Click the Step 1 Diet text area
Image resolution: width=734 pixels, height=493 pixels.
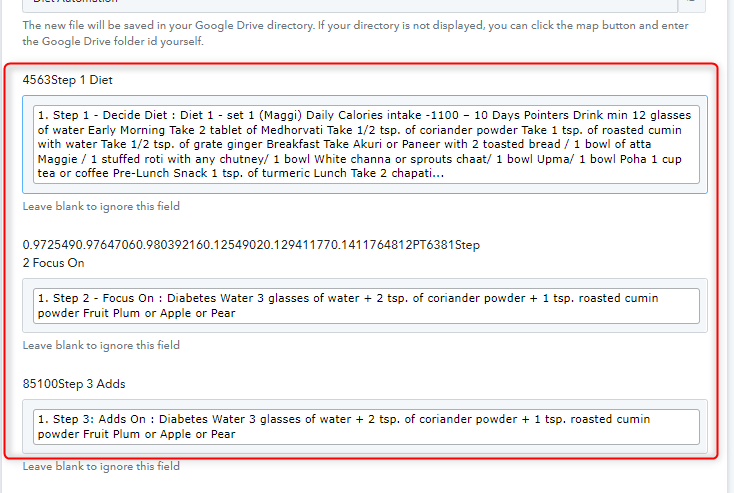[x=365, y=144]
